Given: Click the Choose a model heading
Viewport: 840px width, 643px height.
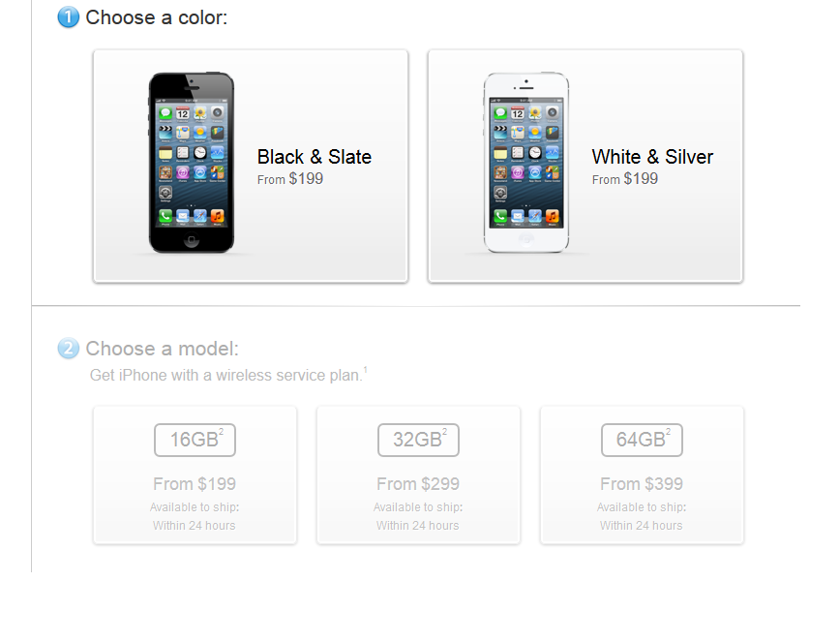Looking at the screenshot, I should coord(163,349).
